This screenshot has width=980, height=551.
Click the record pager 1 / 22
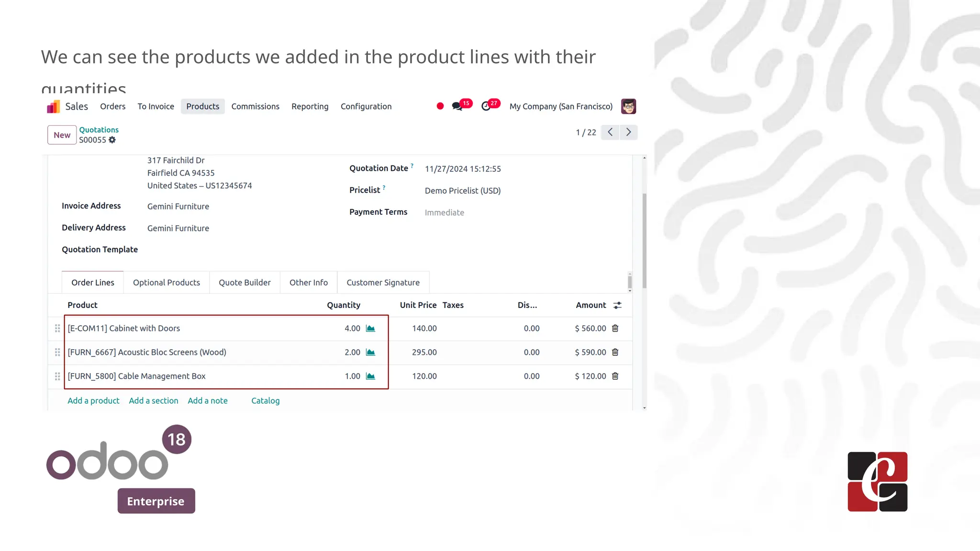tap(586, 132)
